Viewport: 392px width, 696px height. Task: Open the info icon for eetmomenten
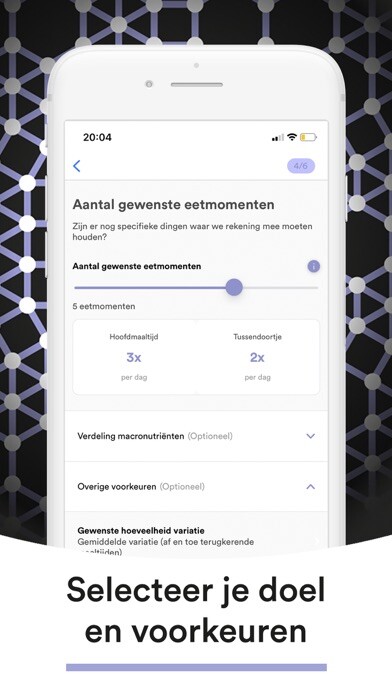(x=313, y=266)
